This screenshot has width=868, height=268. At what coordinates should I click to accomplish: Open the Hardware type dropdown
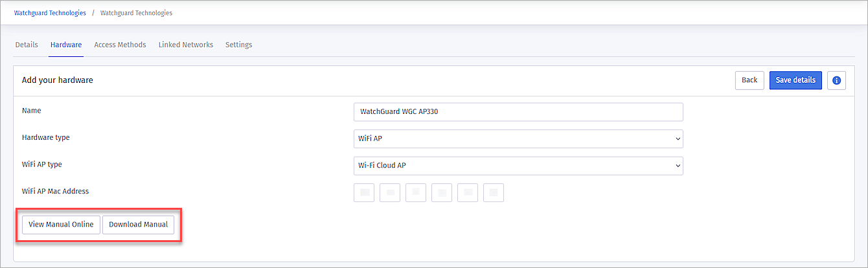tap(518, 139)
